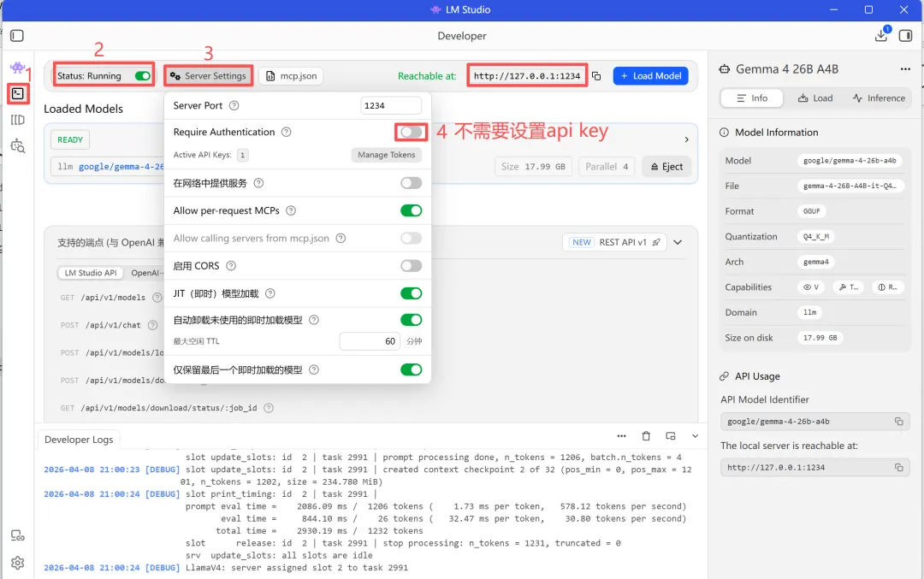This screenshot has width=924, height=579.
Task: Open the mcp.json file button
Action: pyautogui.click(x=291, y=76)
